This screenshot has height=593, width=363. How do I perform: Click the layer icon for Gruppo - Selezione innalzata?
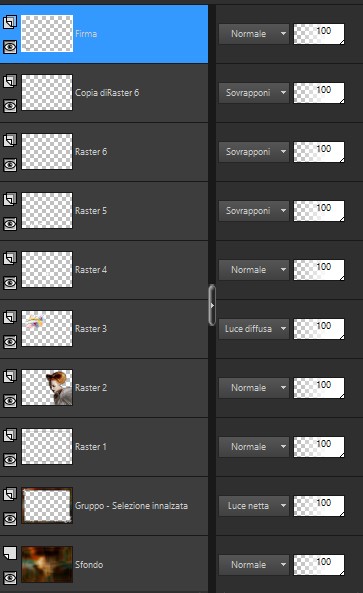tap(10, 494)
